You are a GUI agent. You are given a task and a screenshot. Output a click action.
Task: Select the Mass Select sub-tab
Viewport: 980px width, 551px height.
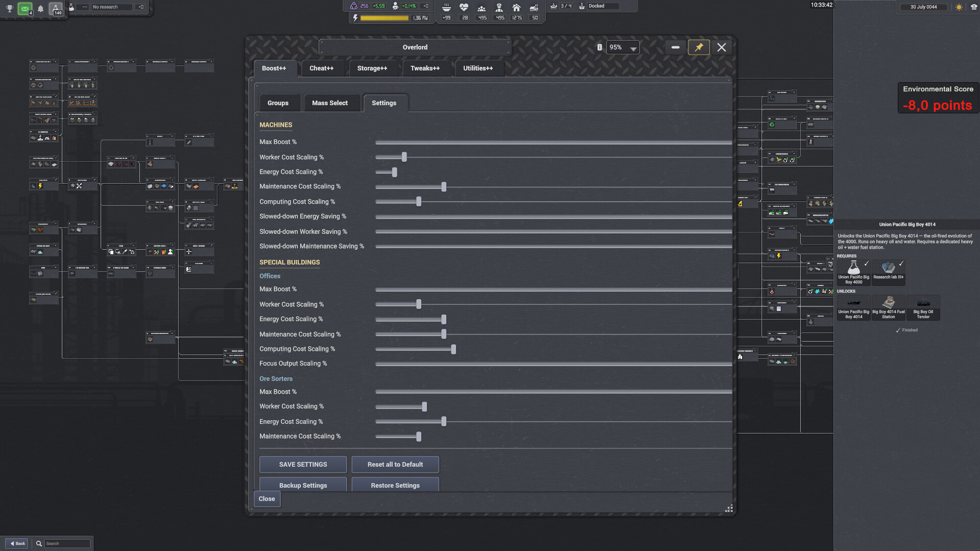tap(329, 103)
